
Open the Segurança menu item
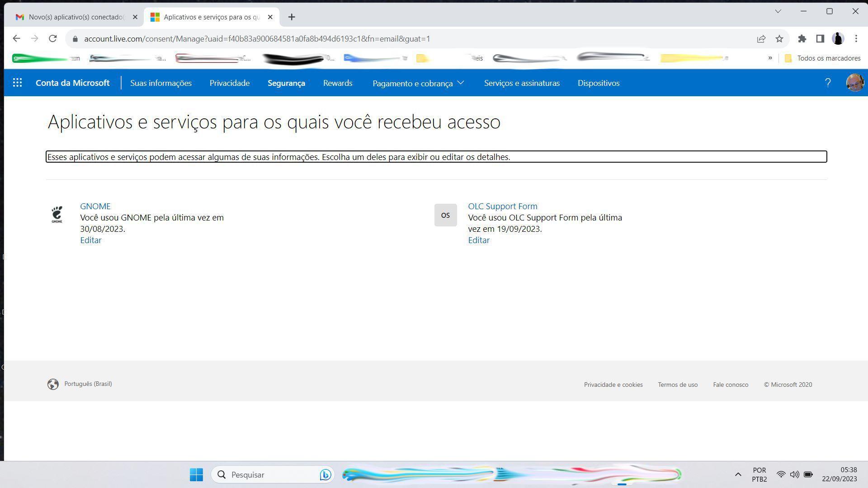click(286, 83)
